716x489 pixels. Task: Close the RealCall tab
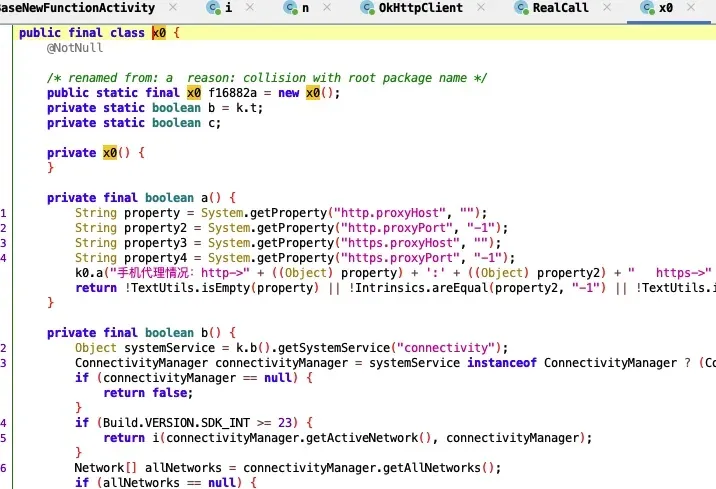pyautogui.click(x=606, y=7)
